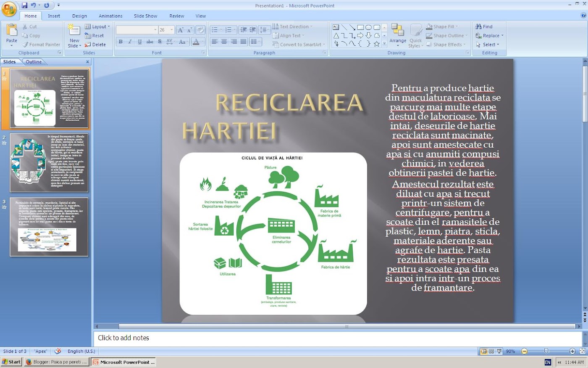Toggle Italic formatting
Screen dimensions: 588x368
click(x=130, y=42)
